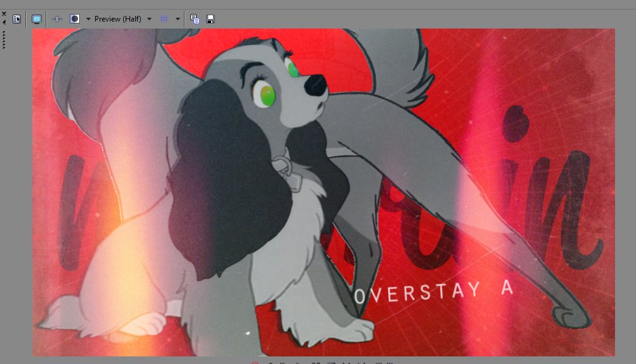The width and height of the screenshot is (636, 364).
Task: Expand split screen view options arrow
Action: pos(88,19)
